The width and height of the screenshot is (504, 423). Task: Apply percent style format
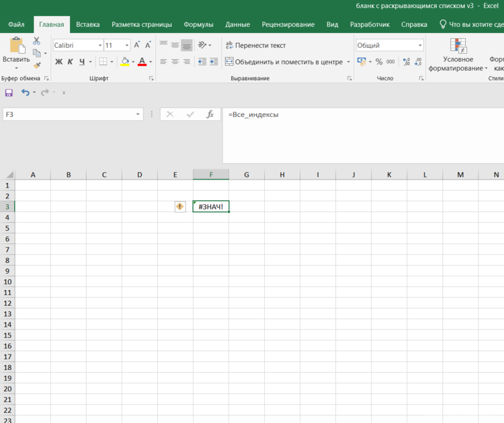(379, 61)
